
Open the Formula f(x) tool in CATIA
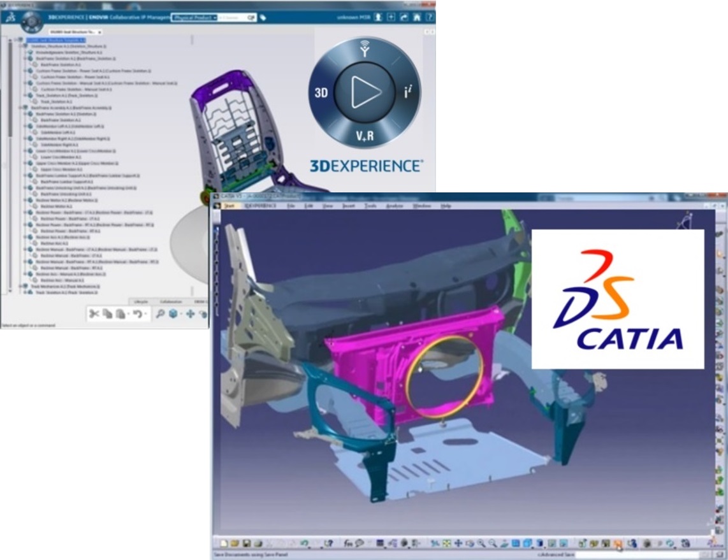pos(348,543)
